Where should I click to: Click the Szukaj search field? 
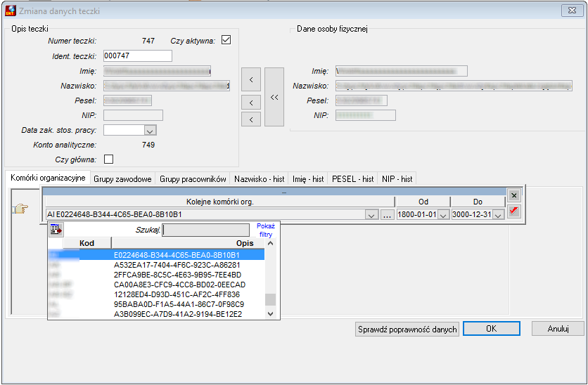coord(206,230)
